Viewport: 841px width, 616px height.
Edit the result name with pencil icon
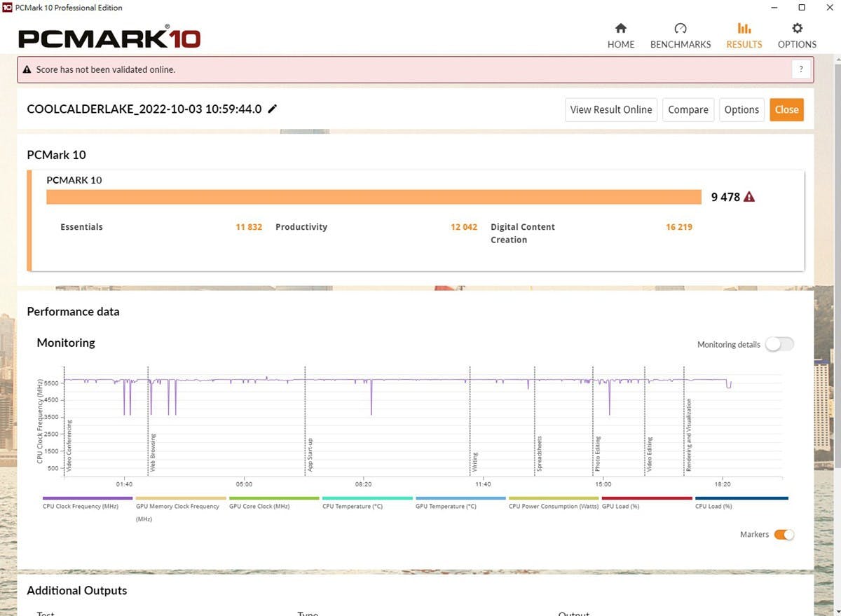click(x=273, y=109)
